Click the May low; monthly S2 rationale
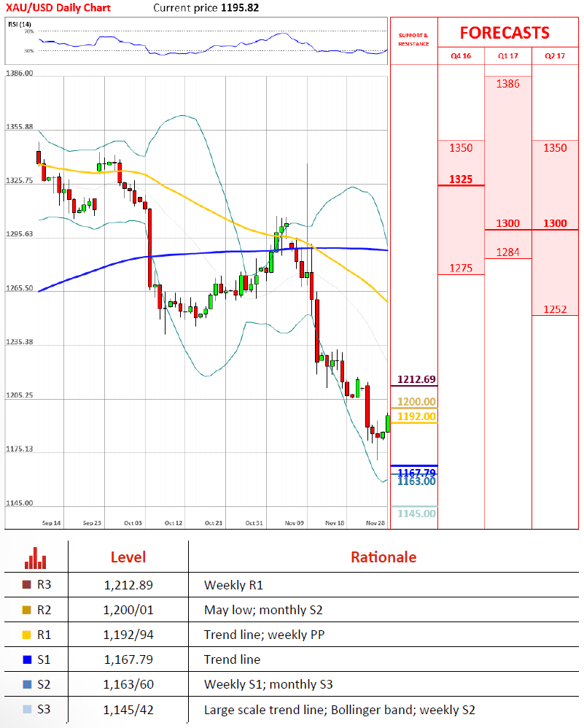 click(263, 610)
